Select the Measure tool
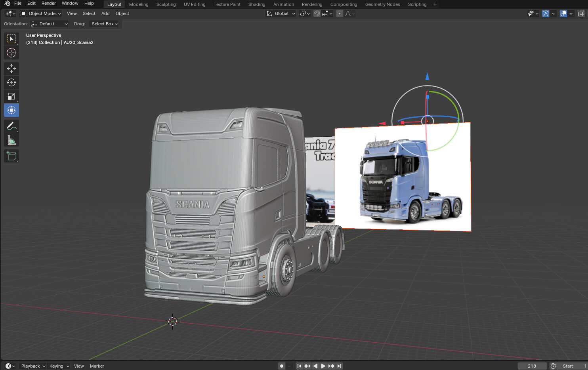Screen dimensions: 588x370 click(x=11, y=139)
